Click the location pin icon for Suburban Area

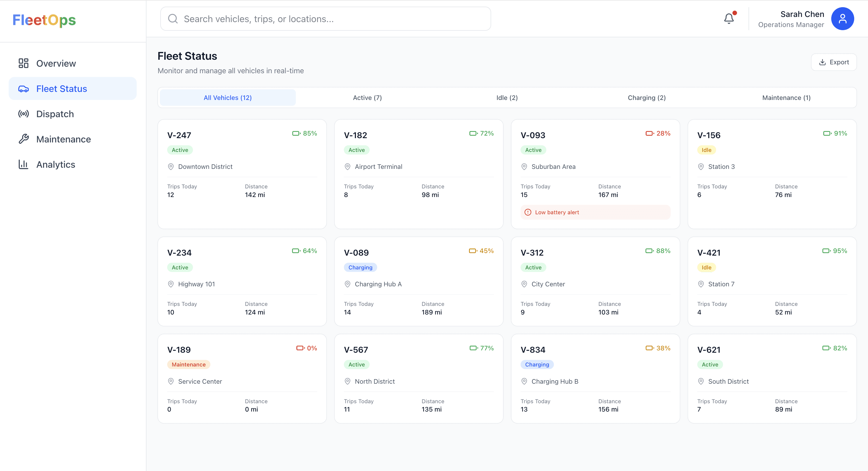pyautogui.click(x=524, y=167)
